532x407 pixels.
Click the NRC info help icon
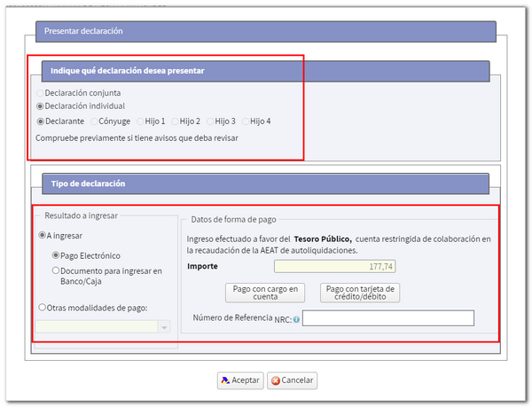coord(296,319)
